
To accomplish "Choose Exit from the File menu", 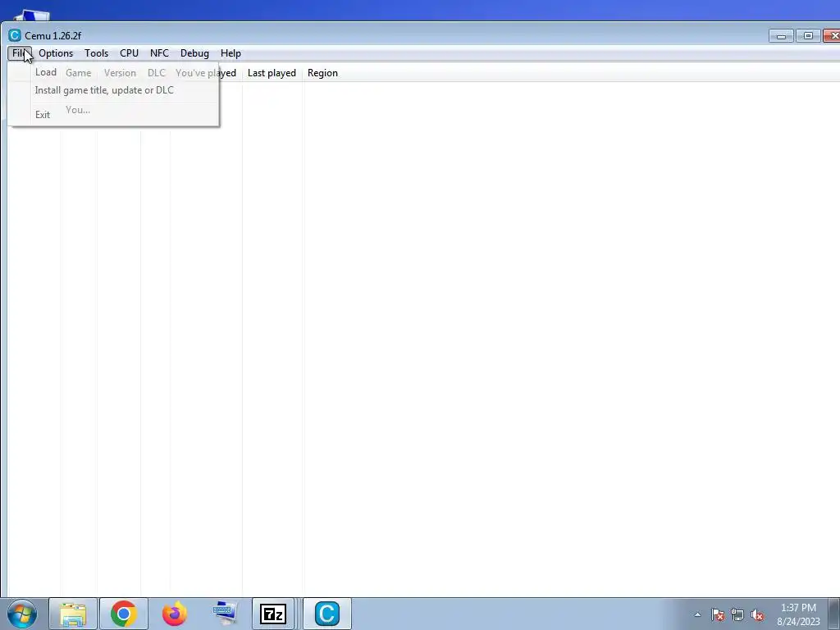I will 113,115.
